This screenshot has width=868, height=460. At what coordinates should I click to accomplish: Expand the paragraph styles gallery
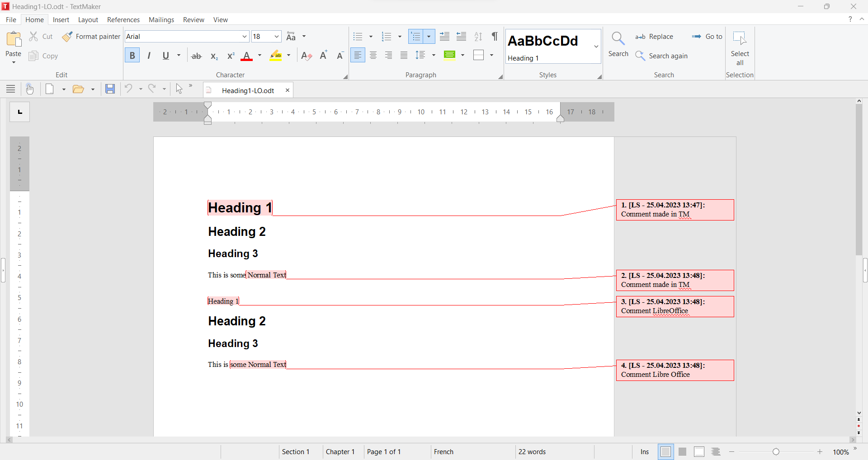[596, 47]
